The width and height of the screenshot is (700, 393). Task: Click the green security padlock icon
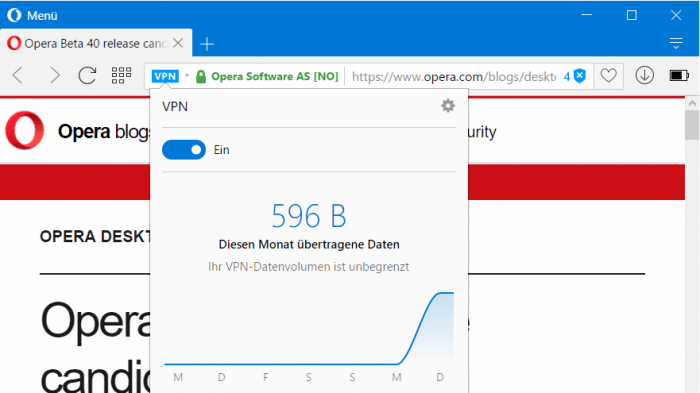(201, 76)
